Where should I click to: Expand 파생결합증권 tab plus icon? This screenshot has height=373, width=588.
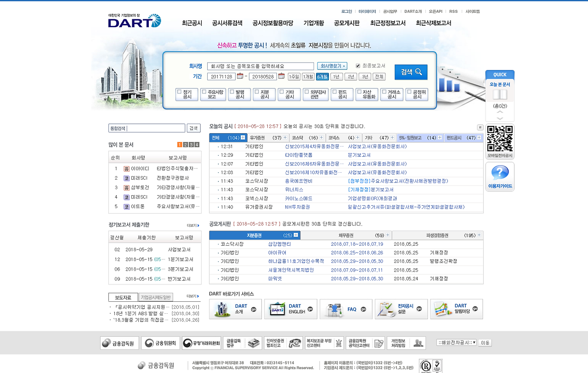pyautogui.click(x=479, y=235)
